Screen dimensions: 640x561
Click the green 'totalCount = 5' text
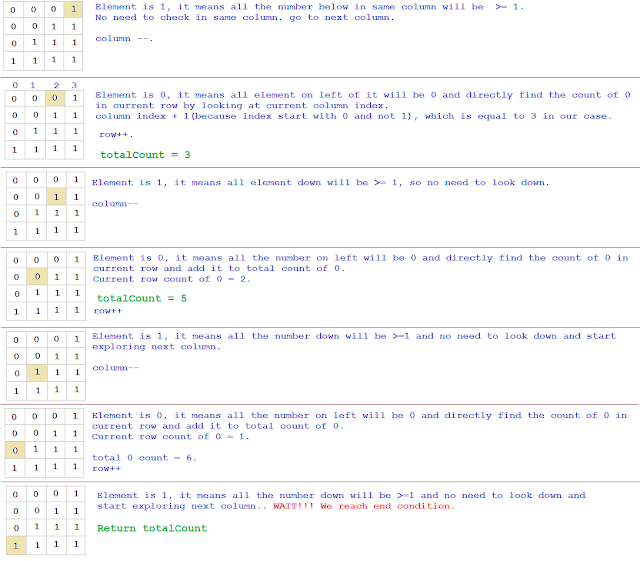142,298
